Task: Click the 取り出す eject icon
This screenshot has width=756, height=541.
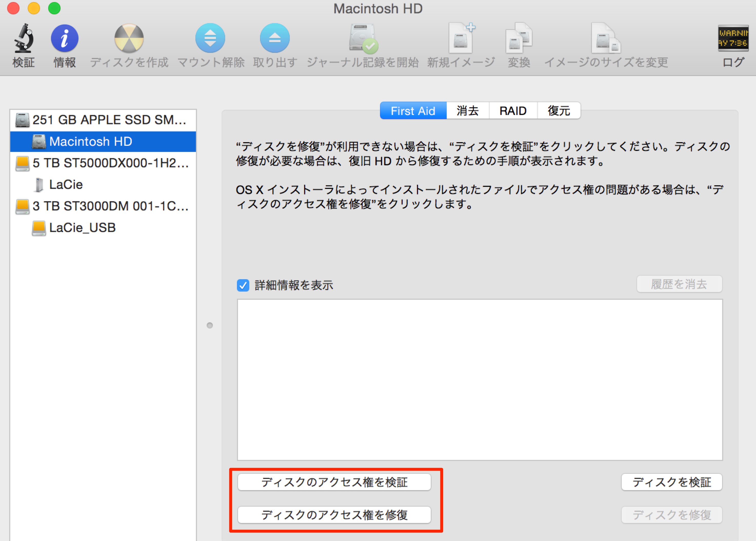Action: [275, 38]
